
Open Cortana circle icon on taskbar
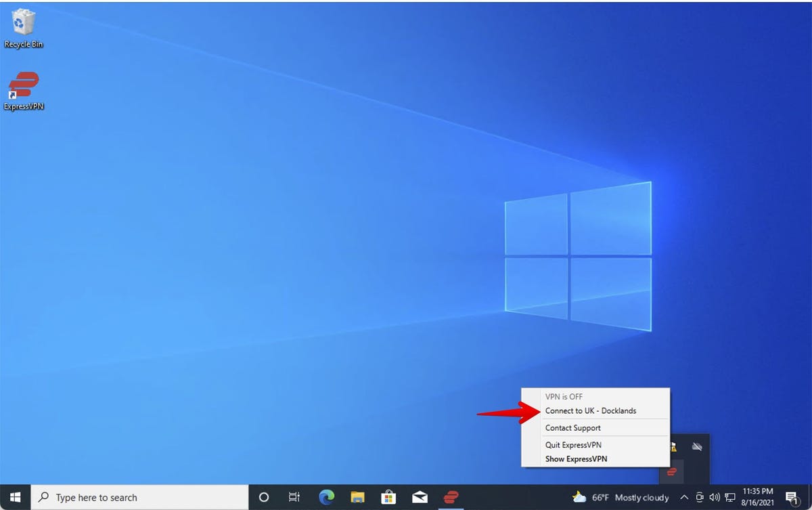click(264, 497)
